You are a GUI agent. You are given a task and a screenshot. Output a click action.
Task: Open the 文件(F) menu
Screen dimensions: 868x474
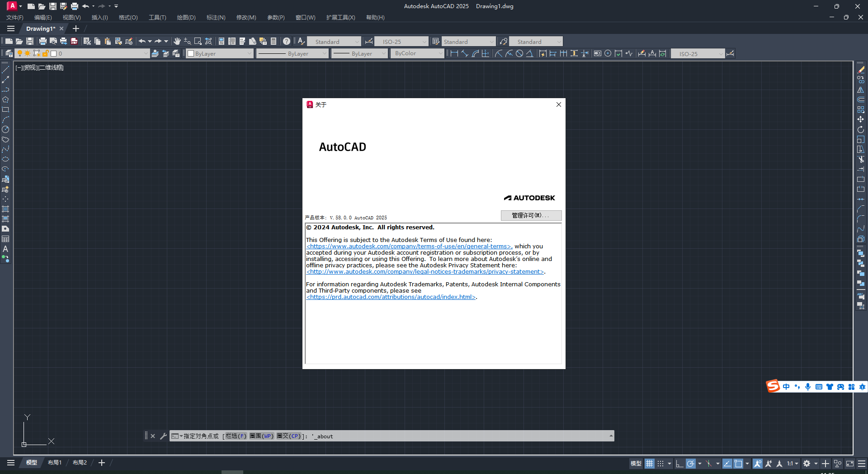pos(15,18)
